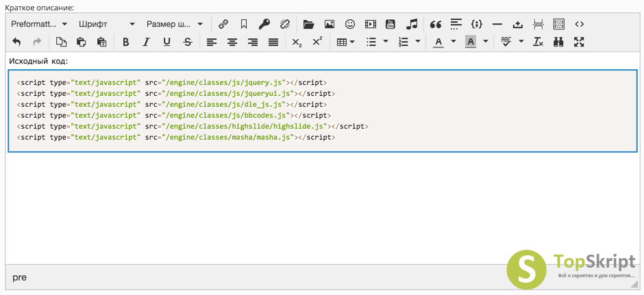Apply superscript formatting
This screenshot has height=295, width=644.
pos(317,42)
